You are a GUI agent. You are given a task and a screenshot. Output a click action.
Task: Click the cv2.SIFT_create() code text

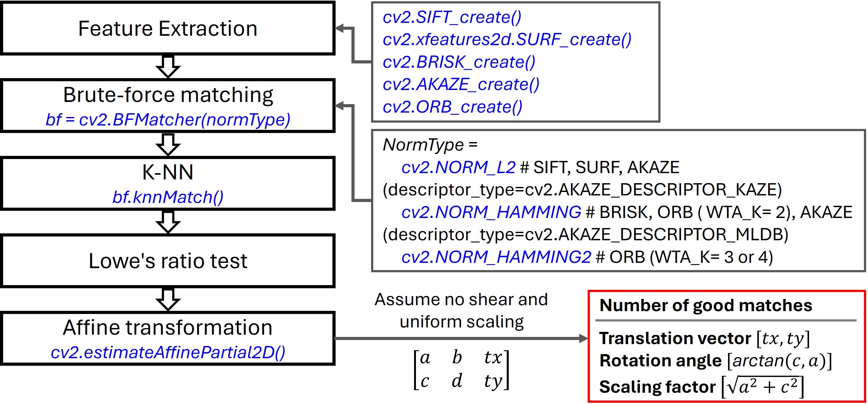(x=451, y=17)
